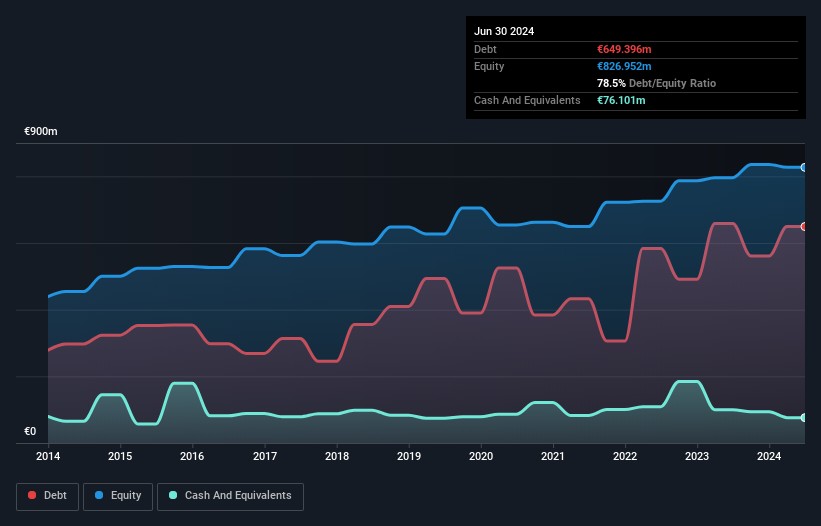Toggle the Debt series legend button
Image resolution: width=821 pixels, height=526 pixels.
(x=48, y=496)
